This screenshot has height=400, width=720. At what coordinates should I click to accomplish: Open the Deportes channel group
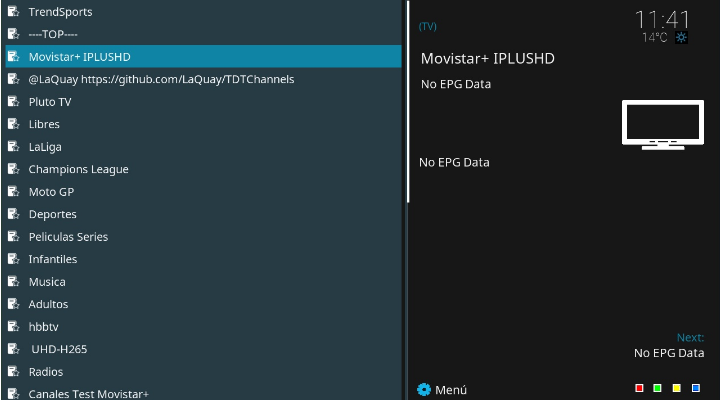click(x=52, y=214)
